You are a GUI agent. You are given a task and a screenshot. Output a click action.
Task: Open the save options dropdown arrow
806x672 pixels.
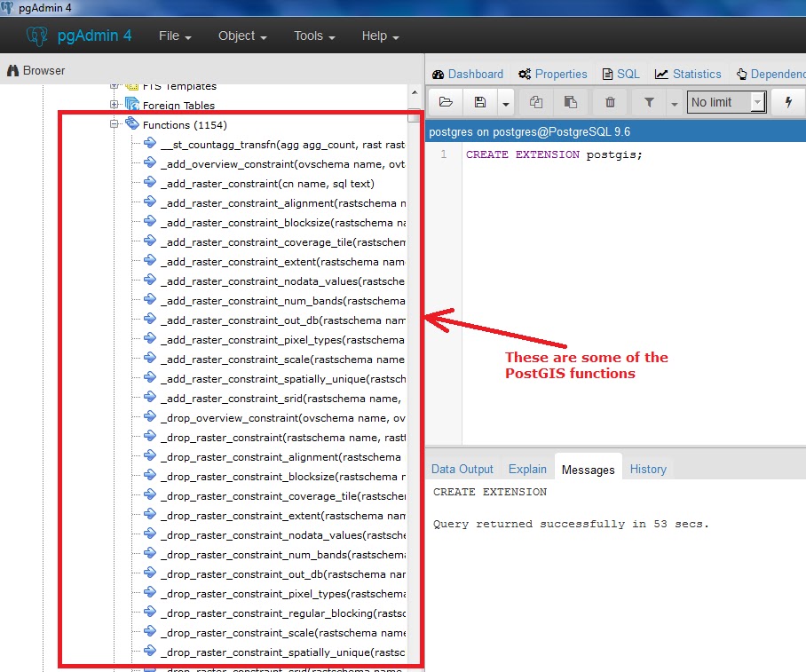505,103
